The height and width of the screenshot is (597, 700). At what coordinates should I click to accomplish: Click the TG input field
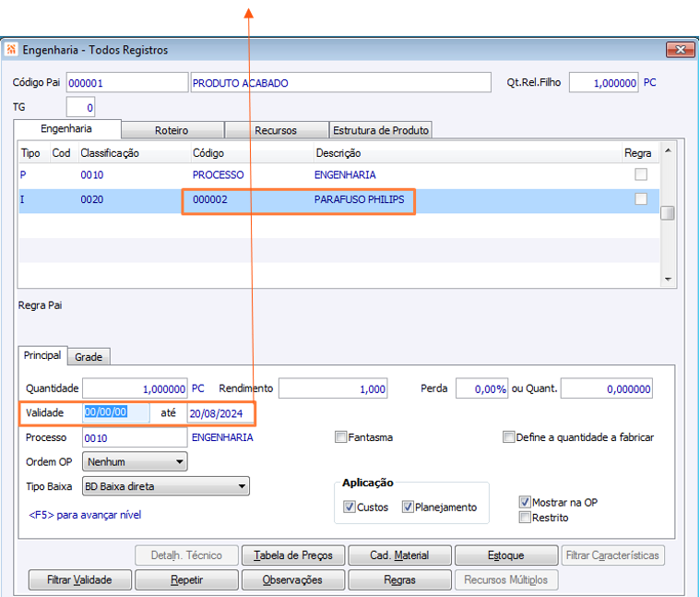[x=80, y=107]
